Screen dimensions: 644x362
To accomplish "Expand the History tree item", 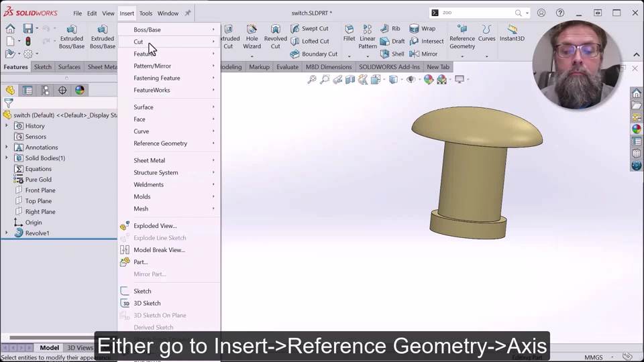I will [x=6, y=125].
